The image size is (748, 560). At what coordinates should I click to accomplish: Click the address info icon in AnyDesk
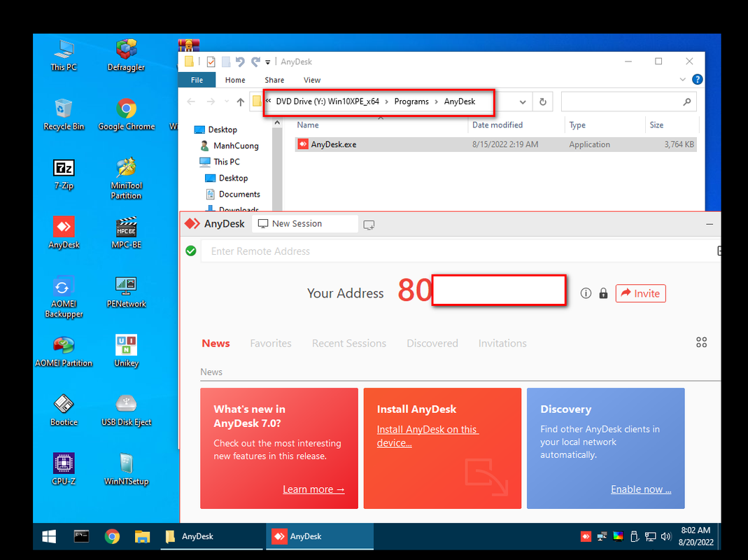[x=586, y=293]
